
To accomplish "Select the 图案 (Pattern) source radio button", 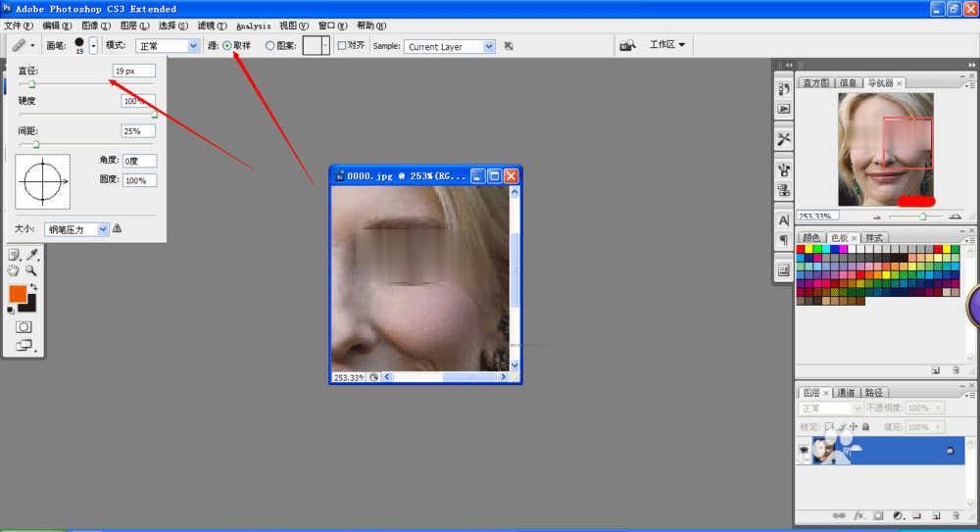I will 270,45.
